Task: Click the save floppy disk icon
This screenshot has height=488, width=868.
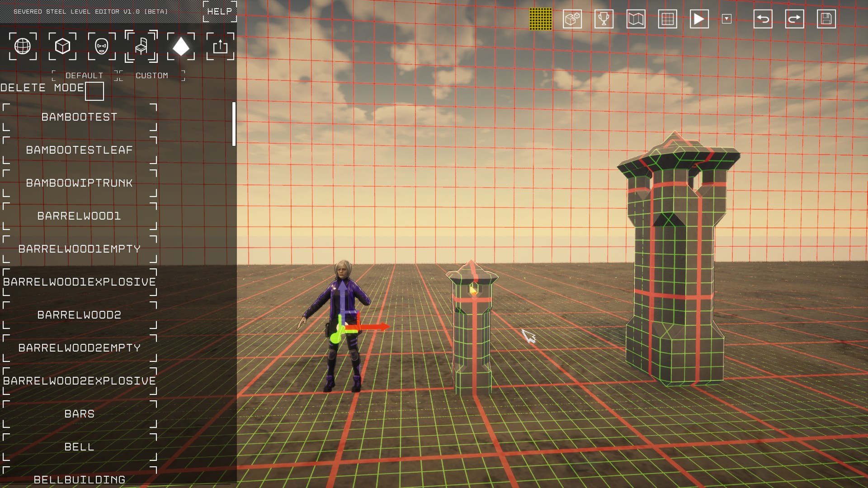Action: coord(826,19)
